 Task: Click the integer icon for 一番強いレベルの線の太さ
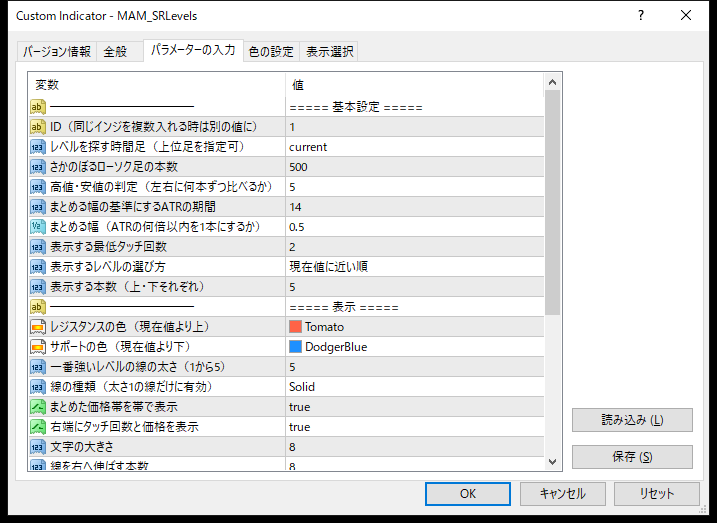pos(38,367)
